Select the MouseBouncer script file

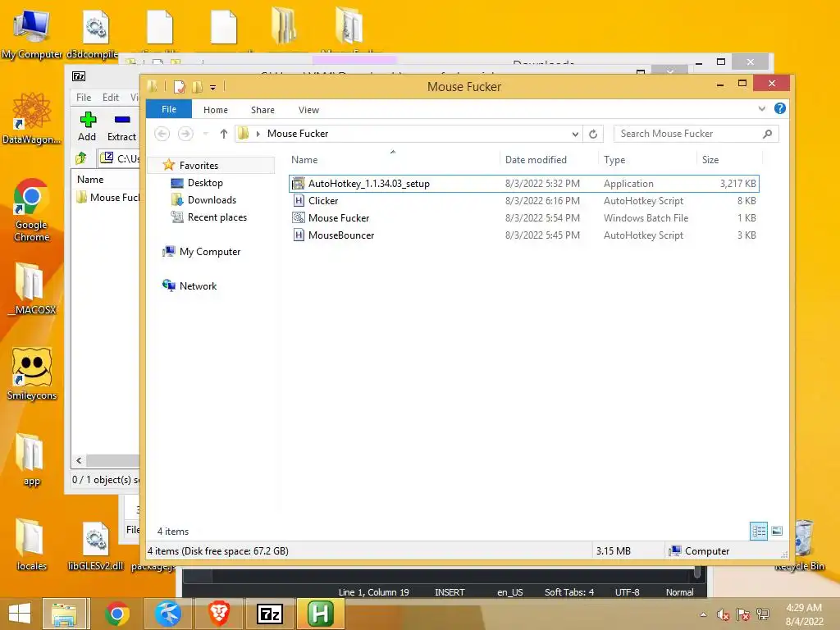[524, 235]
